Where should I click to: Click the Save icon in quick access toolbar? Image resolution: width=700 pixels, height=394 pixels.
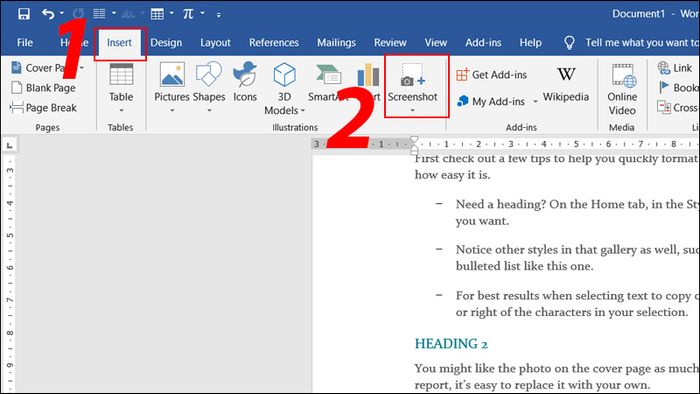pos(24,14)
